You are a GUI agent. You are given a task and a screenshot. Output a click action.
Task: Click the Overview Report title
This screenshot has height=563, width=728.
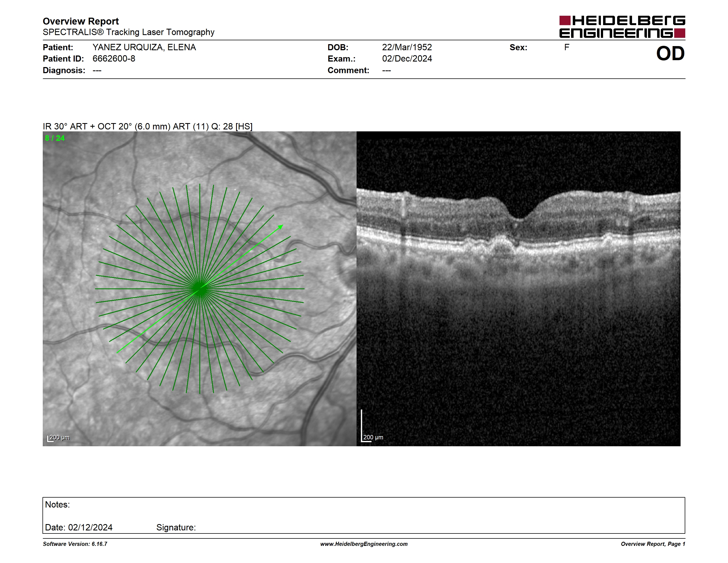81,21
